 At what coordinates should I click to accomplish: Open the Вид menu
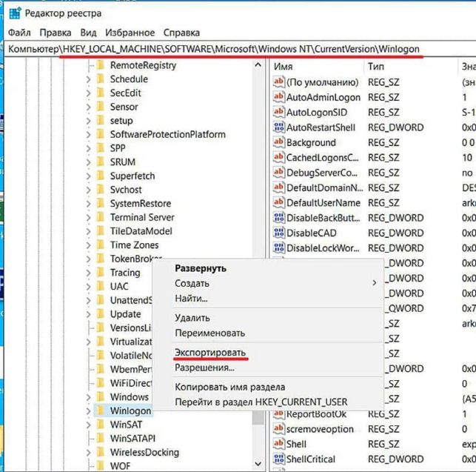click(x=88, y=33)
